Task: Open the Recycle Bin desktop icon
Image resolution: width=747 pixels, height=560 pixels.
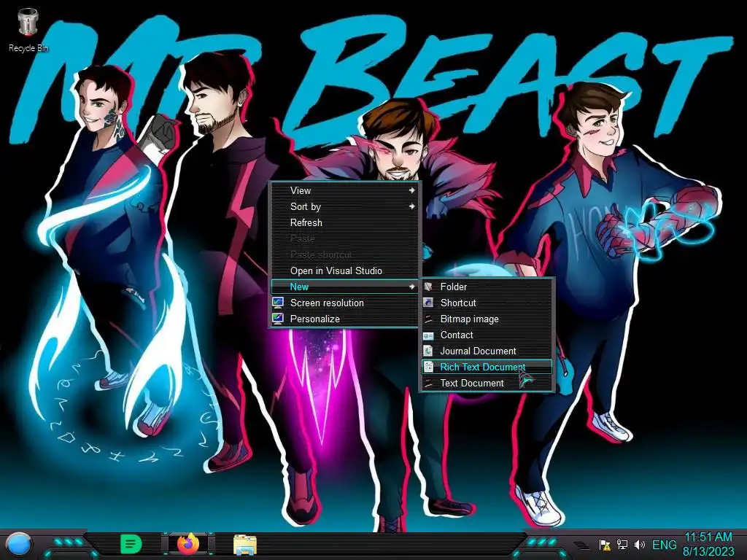Action: tap(28, 29)
